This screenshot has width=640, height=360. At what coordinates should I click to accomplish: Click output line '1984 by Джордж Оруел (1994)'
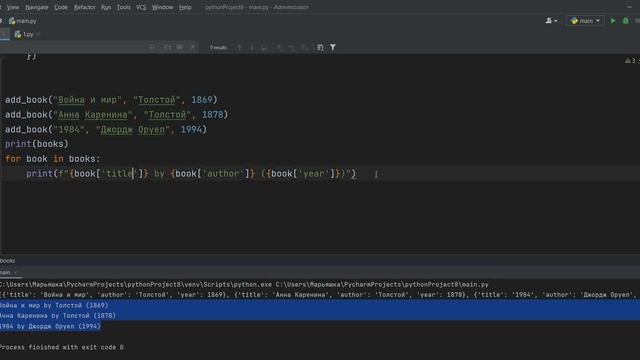(50, 326)
